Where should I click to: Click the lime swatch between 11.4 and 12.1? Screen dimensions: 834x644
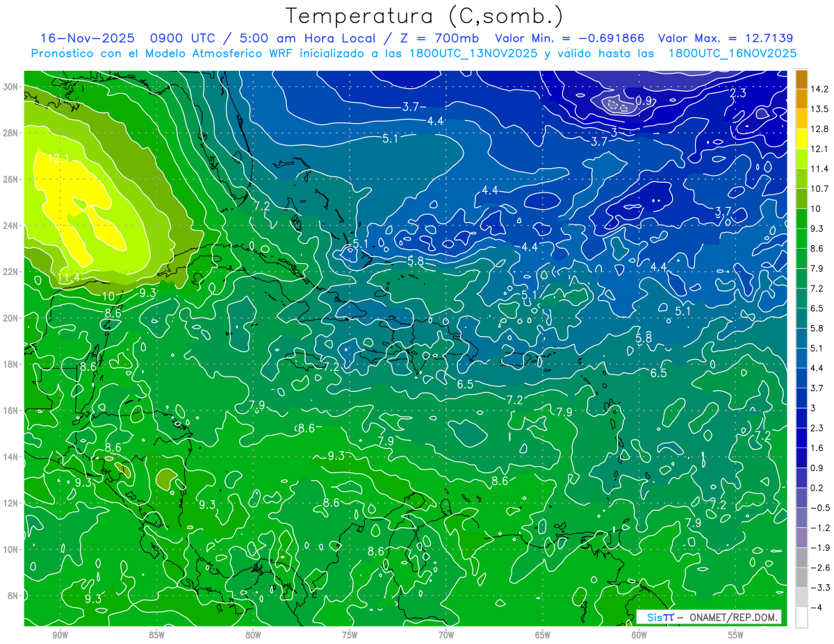coord(801,159)
